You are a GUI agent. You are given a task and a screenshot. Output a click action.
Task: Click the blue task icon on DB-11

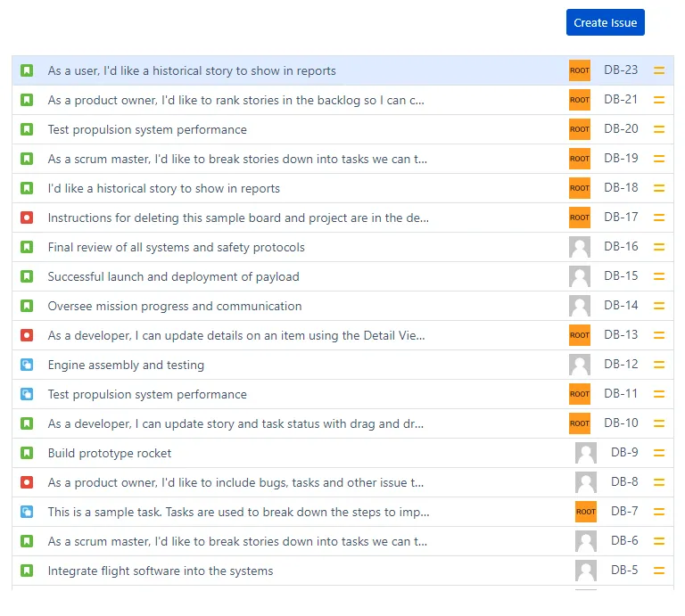coord(27,394)
